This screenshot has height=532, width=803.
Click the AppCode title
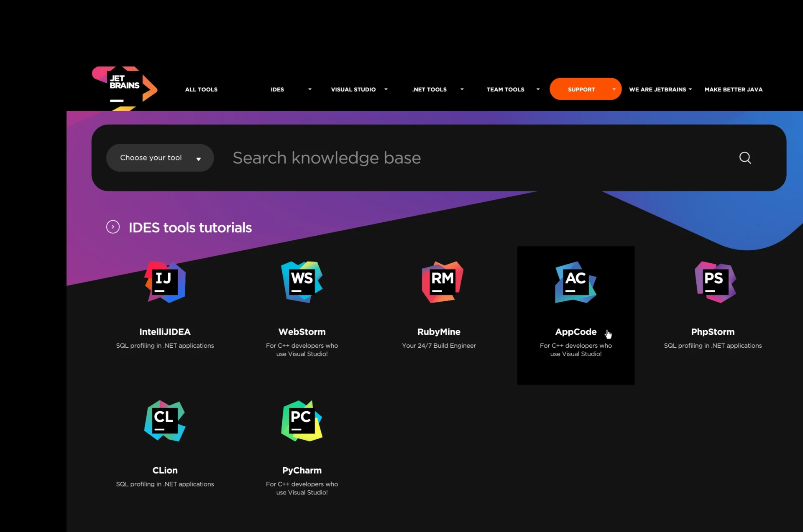[x=576, y=332]
